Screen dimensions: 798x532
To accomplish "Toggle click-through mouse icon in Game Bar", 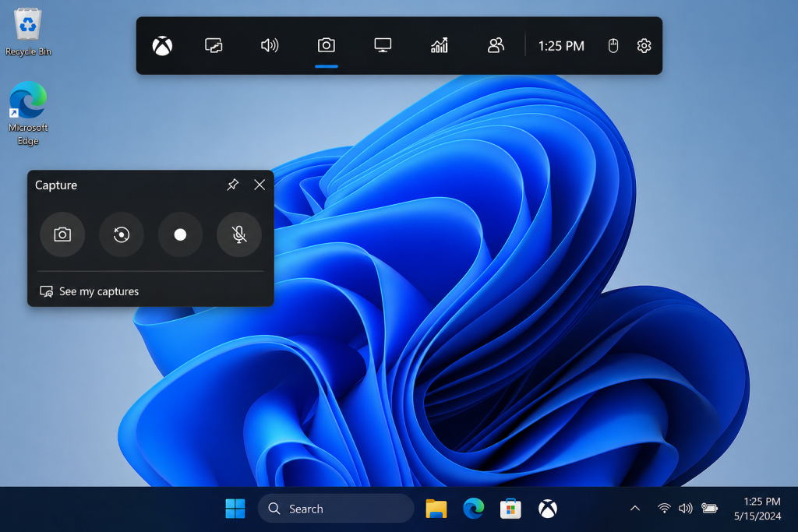I will pyautogui.click(x=613, y=46).
